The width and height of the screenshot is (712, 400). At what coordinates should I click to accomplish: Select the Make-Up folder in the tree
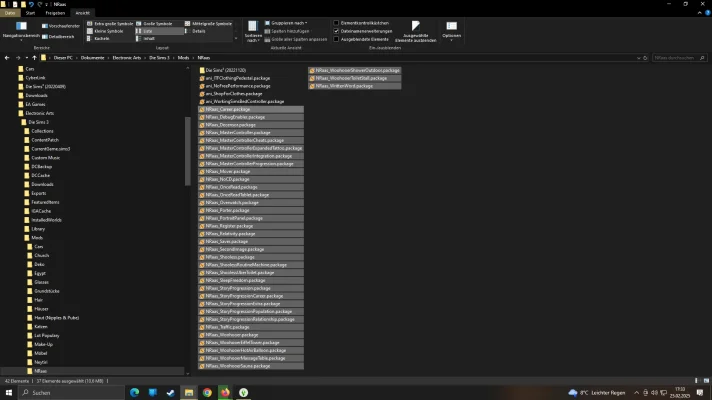[44, 345]
